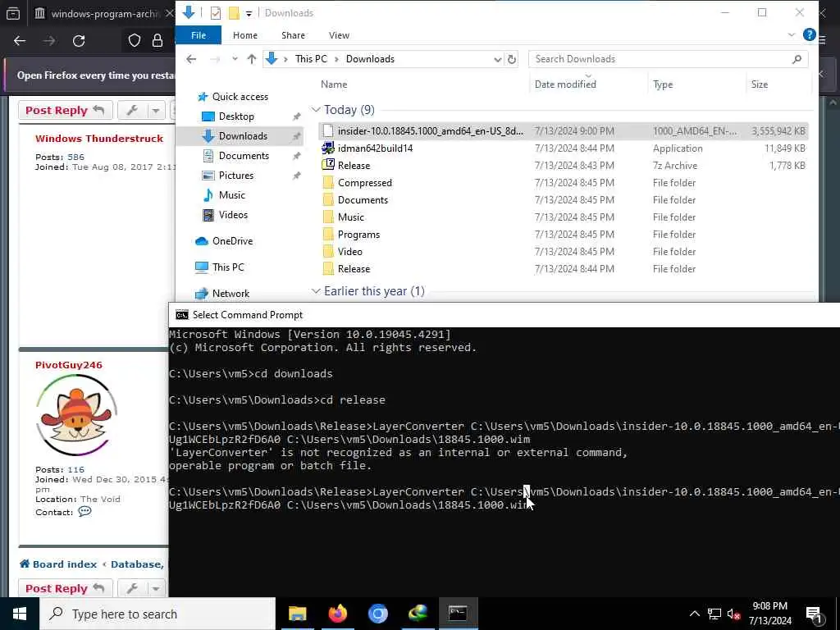Image resolution: width=840 pixels, height=630 pixels.
Task: Click the bottom Post Reply button
Action: click(x=65, y=588)
